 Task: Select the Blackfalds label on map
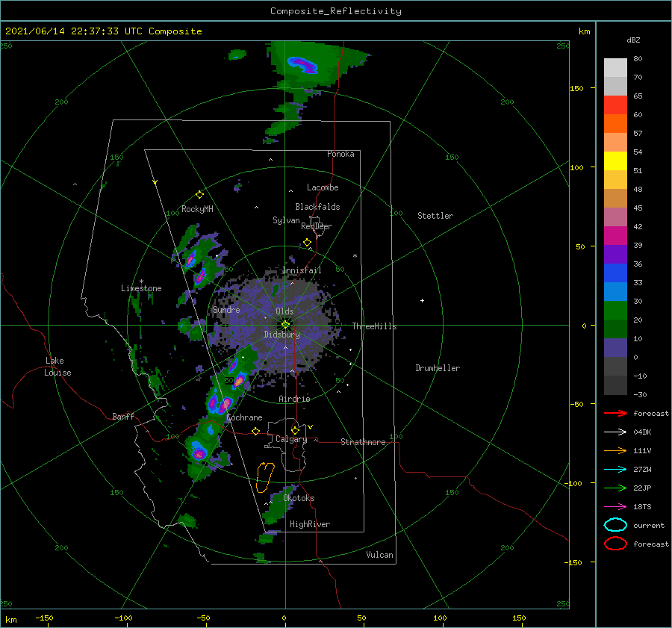pos(317,207)
